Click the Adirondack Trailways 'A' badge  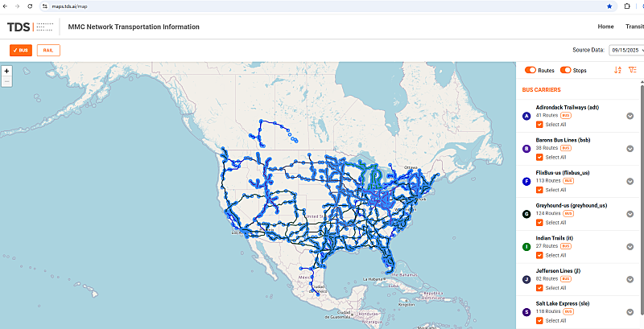pos(526,116)
